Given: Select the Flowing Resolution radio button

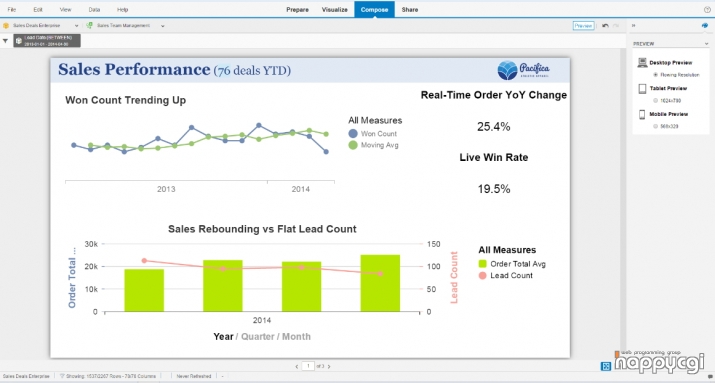Looking at the screenshot, I should pos(656,75).
